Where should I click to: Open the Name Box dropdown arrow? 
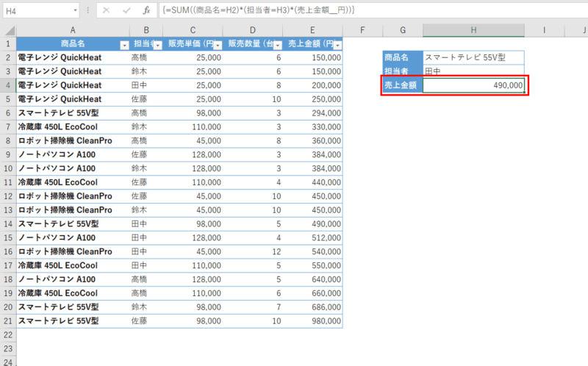75,11
